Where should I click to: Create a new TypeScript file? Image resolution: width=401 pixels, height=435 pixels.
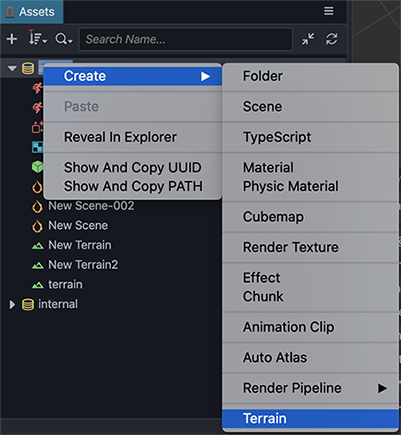310,137
